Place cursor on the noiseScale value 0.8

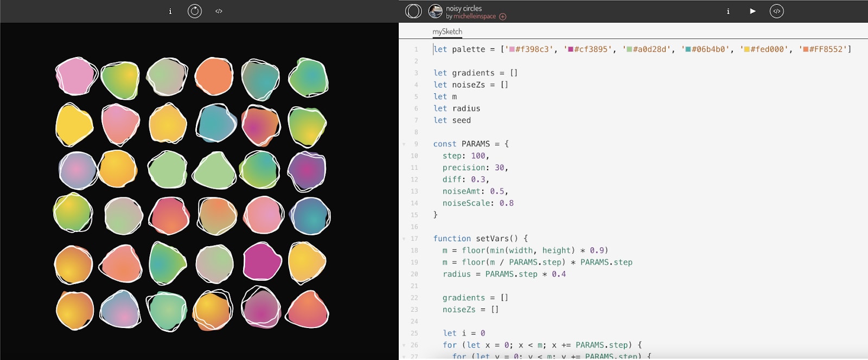click(x=506, y=203)
